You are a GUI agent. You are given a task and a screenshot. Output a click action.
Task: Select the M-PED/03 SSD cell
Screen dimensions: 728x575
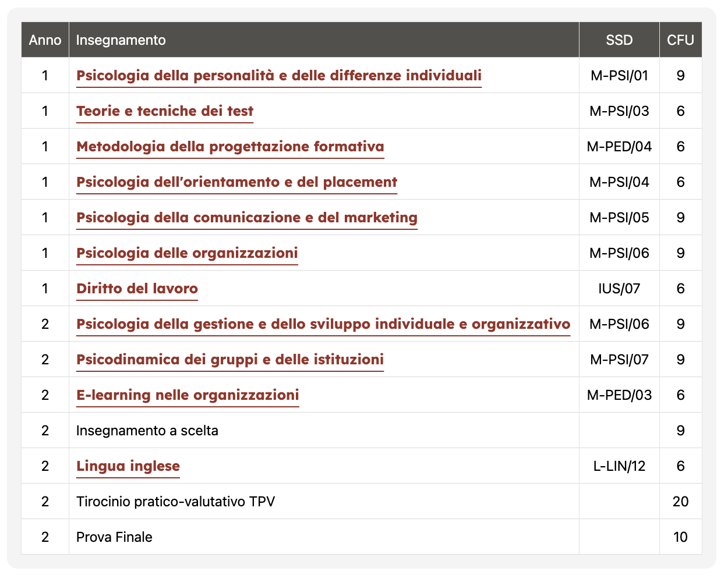[619, 395]
